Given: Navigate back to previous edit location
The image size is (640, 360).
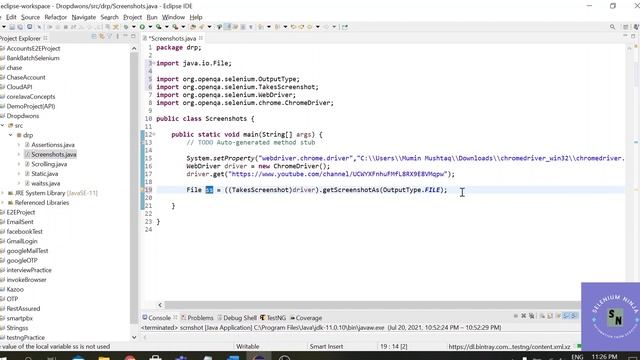Looking at the screenshot, I should click(x=293, y=27).
